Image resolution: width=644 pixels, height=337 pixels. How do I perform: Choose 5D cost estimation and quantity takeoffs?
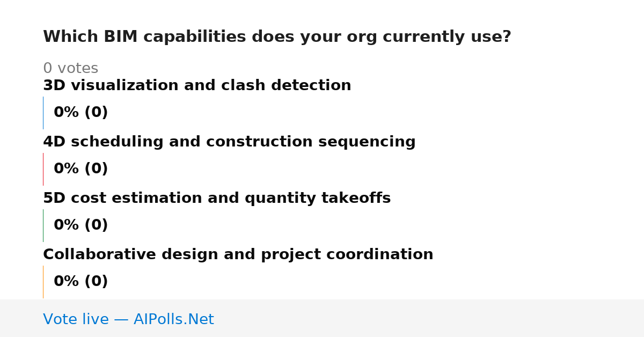point(217,198)
